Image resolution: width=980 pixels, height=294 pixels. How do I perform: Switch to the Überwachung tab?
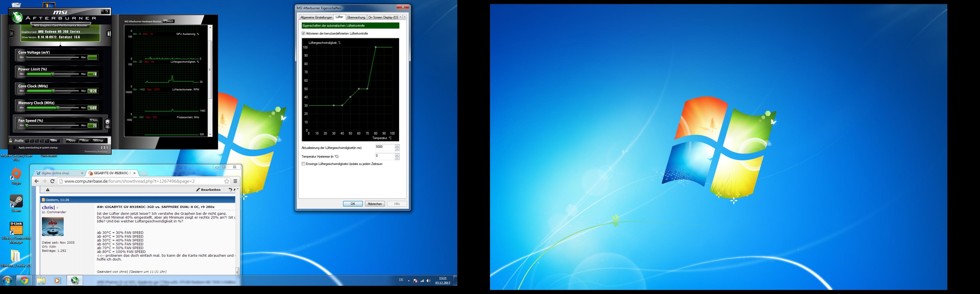356,17
